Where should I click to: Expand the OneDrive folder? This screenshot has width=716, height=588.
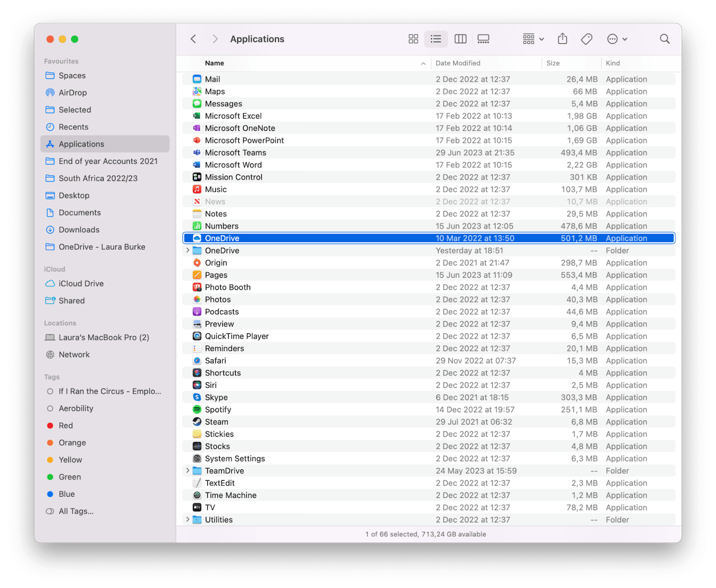[x=188, y=250]
